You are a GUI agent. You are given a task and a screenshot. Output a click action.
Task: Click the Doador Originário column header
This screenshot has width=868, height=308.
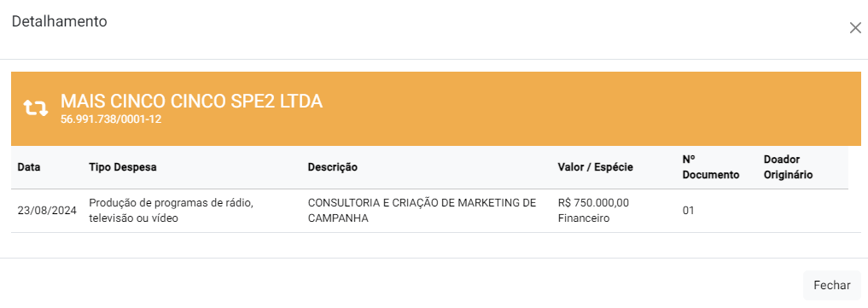(x=788, y=167)
